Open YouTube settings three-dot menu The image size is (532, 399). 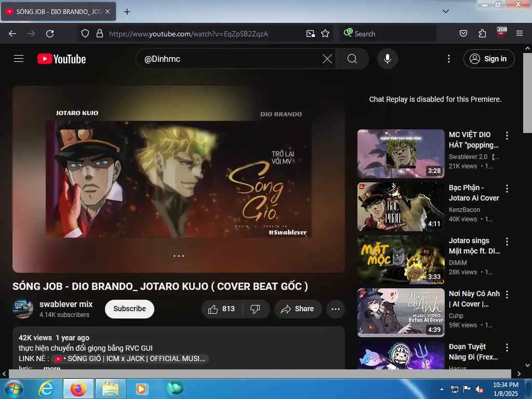448,59
